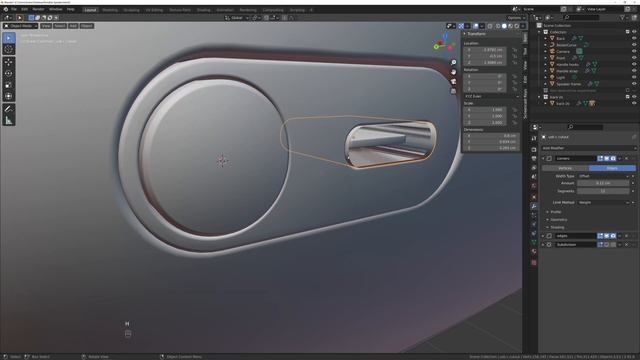Select the Annotate tool

tap(9, 109)
